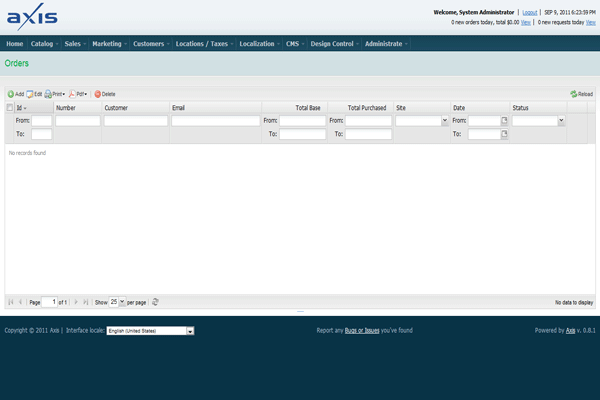Click the Status column header
This screenshot has height=400, width=600.
tap(538, 108)
